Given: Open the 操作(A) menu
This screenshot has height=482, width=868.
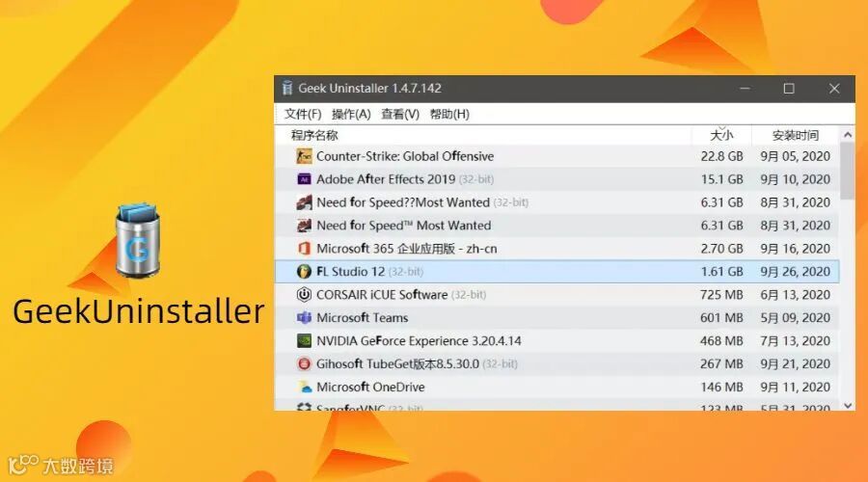Looking at the screenshot, I should [351, 114].
